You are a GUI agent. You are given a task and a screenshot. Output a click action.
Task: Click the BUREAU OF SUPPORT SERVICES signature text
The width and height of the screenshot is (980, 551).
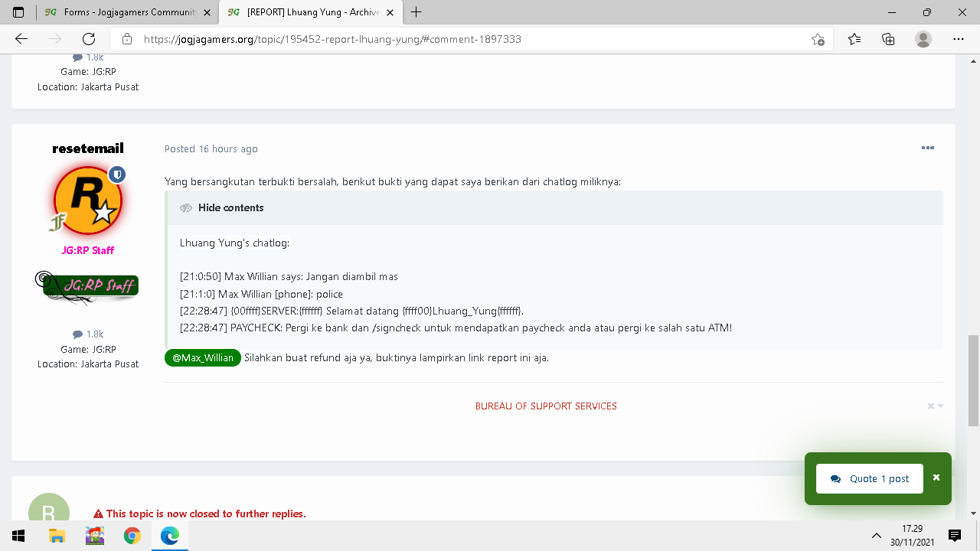[x=546, y=406]
